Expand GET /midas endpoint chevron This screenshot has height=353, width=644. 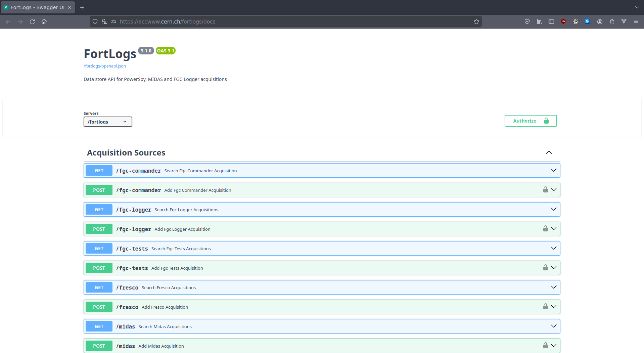coord(554,326)
